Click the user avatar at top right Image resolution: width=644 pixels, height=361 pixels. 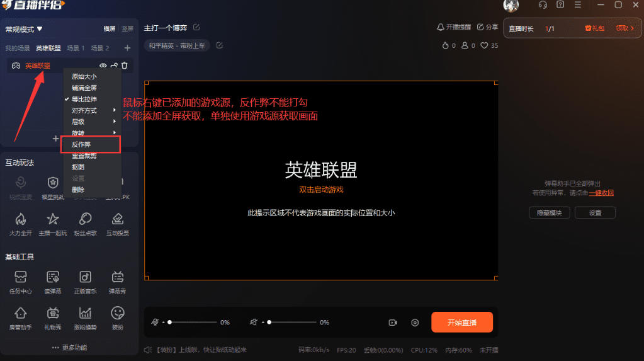pos(511,5)
